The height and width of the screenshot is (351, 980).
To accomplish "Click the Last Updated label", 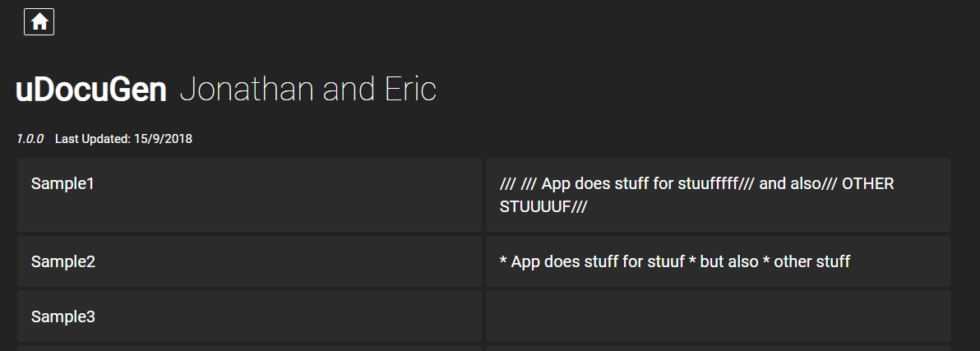I will (93, 139).
